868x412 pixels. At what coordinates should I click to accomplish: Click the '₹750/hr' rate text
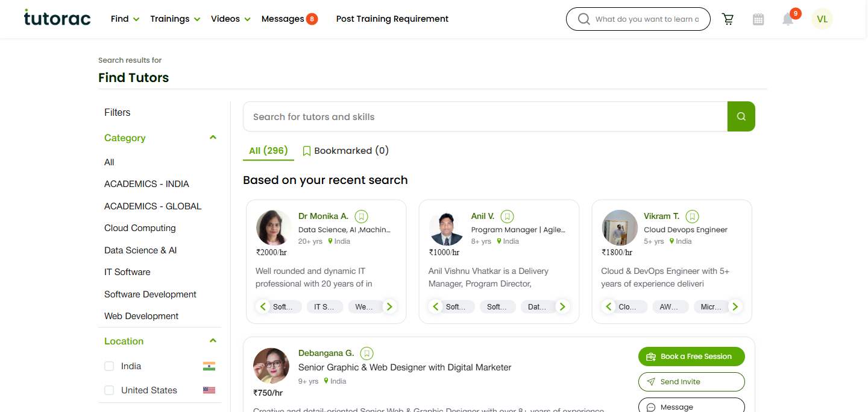(268, 393)
